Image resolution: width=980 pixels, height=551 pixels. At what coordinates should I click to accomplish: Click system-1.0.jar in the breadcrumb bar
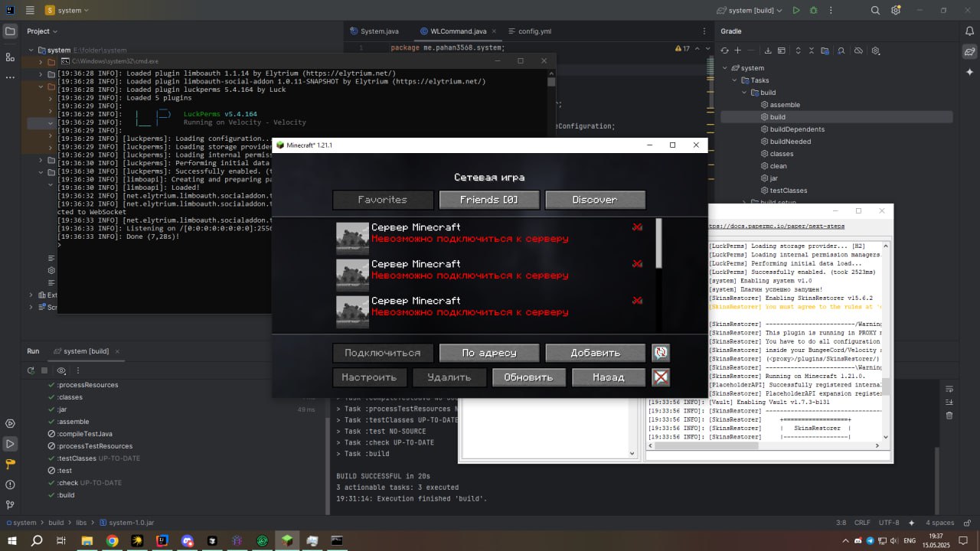pyautogui.click(x=126, y=523)
